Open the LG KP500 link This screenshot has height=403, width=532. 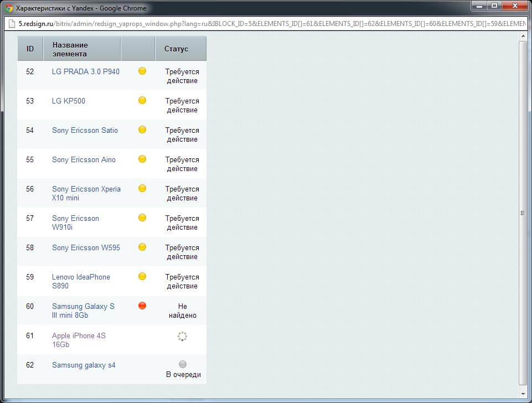tap(69, 101)
